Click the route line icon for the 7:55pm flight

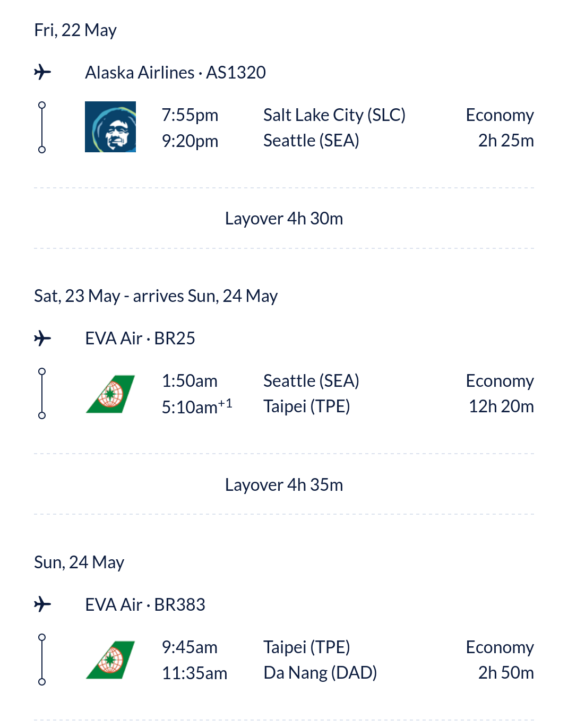42,127
